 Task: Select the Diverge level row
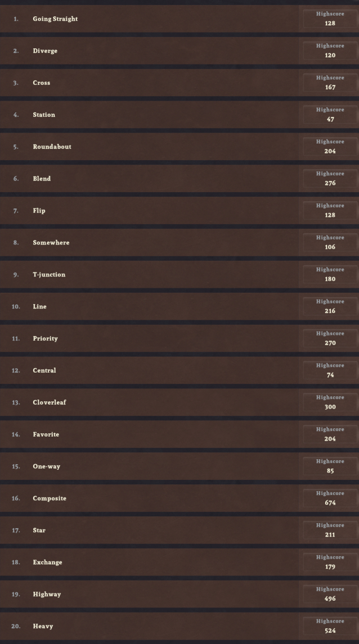click(179, 51)
